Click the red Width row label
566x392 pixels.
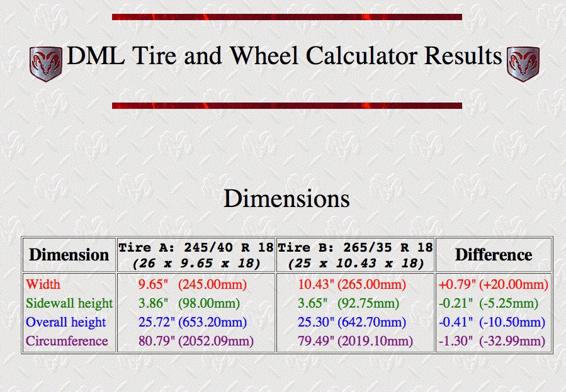coord(43,284)
